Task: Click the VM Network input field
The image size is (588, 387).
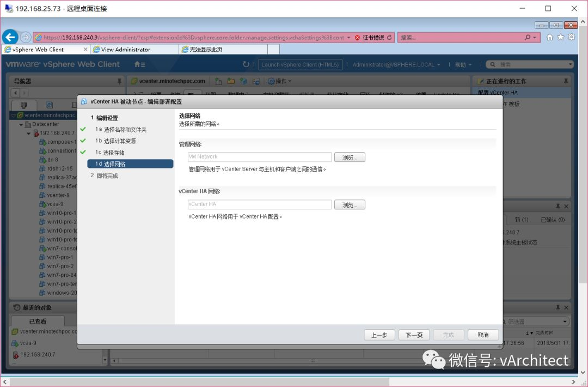Action: coord(260,157)
